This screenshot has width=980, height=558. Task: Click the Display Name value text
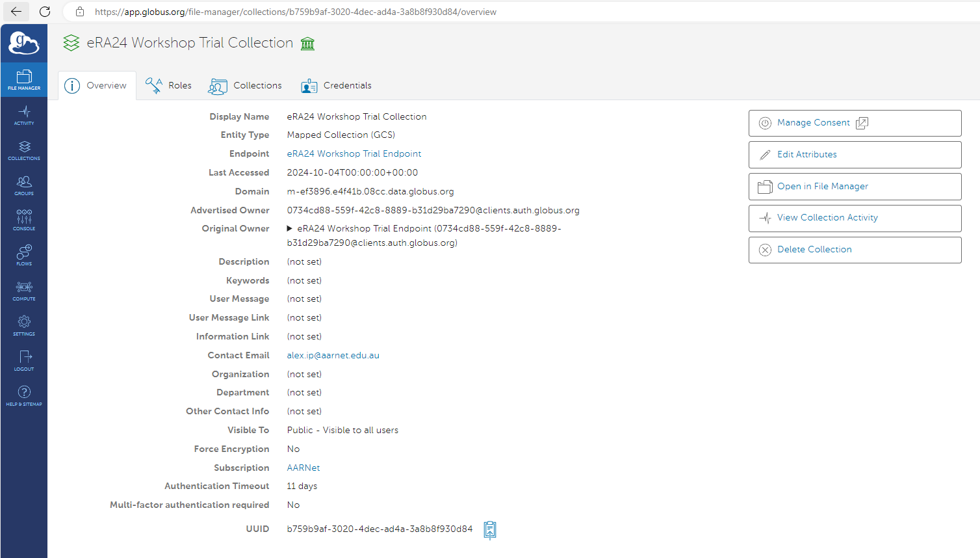(x=357, y=116)
